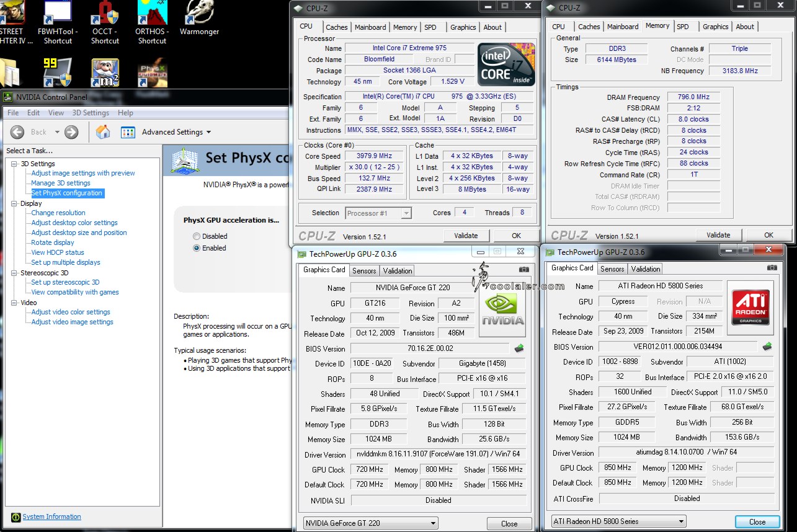
Task: Click Close in the GT 220 GPU-Z window
Action: 509,523
